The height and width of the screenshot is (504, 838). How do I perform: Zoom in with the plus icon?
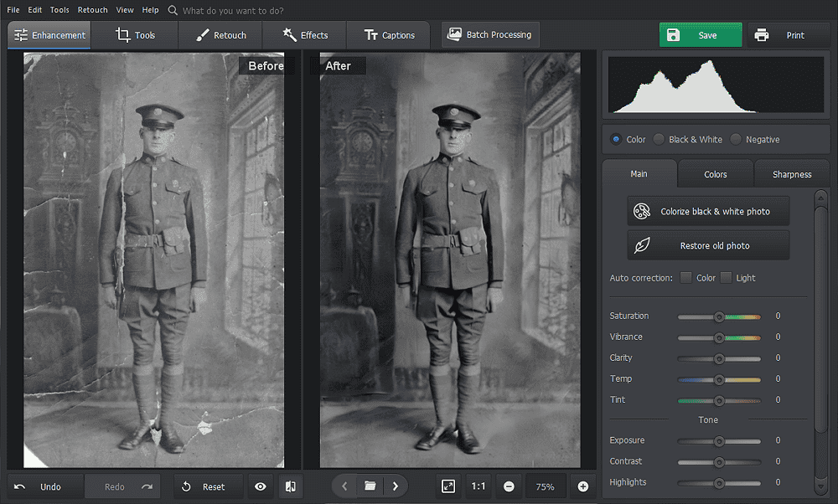pos(583,486)
